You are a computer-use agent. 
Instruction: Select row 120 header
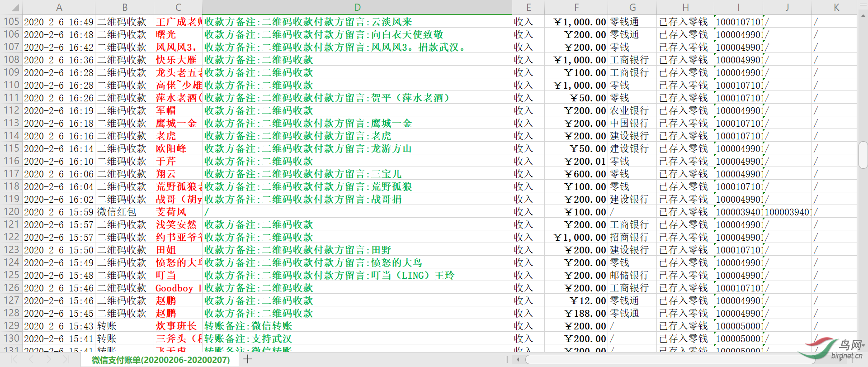(11, 212)
